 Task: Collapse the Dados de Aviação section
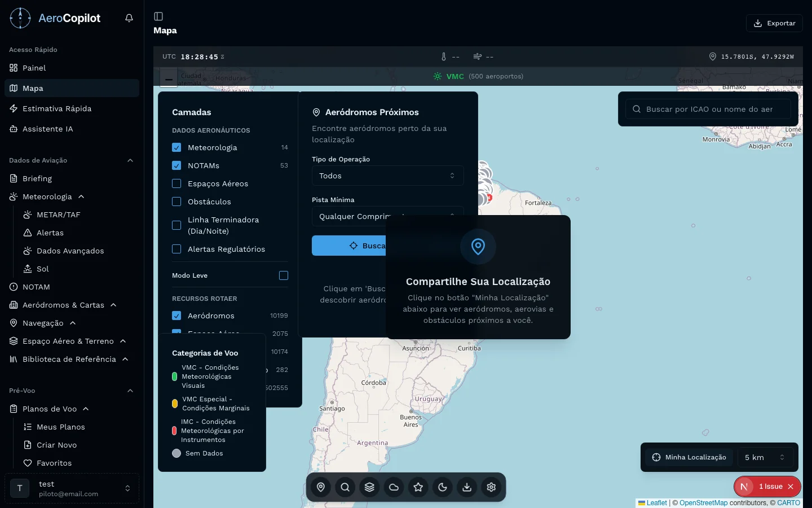pos(130,160)
